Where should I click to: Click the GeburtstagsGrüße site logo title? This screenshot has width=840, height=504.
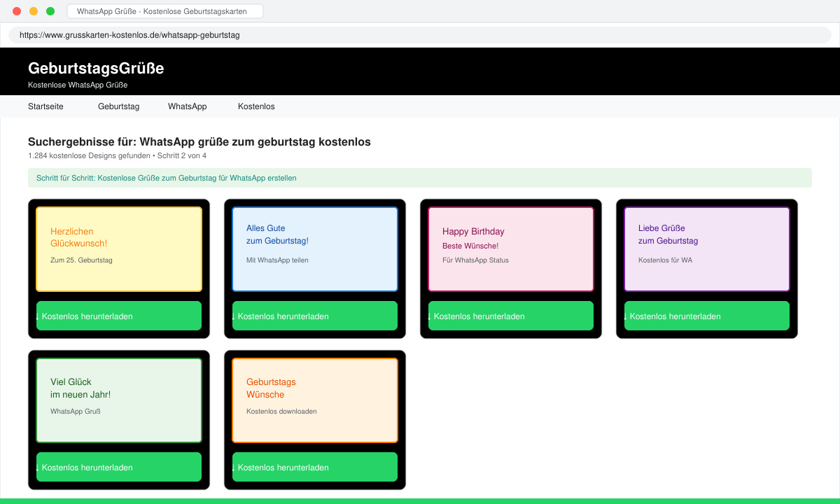pos(96,69)
